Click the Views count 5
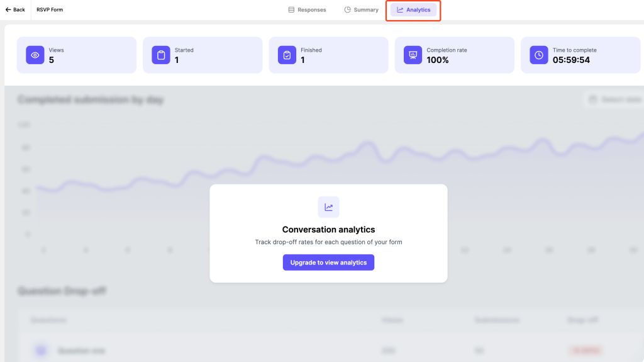 52,60
